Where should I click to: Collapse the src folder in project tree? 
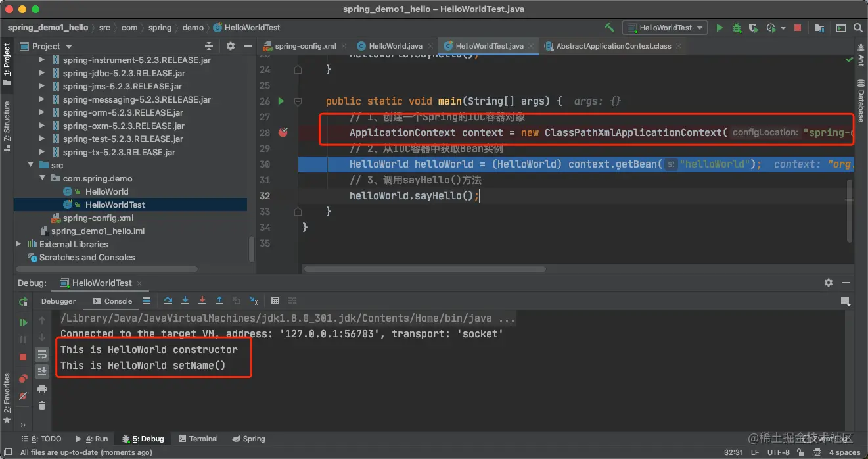[30, 165]
